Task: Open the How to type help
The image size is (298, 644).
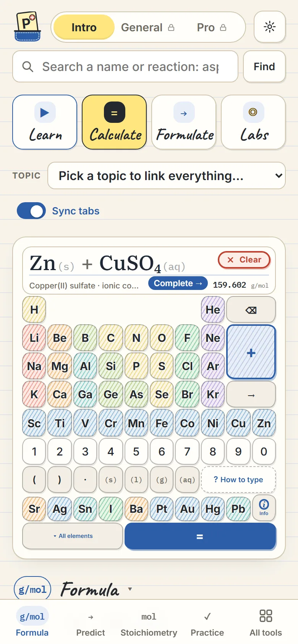Action: (238, 480)
